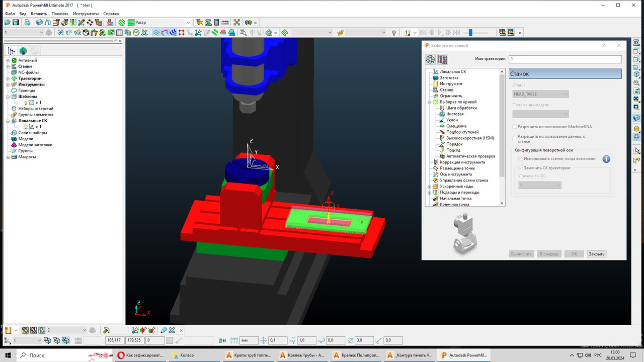Click the yellow sphere shading icon on right

(636, 129)
